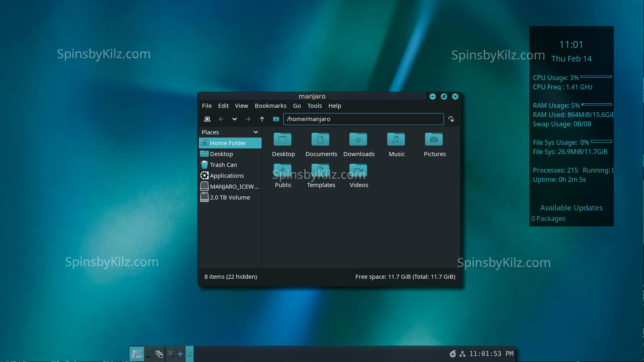Click the network tray icon
This screenshot has width=644, height=362.
click(x=462, y=354)
